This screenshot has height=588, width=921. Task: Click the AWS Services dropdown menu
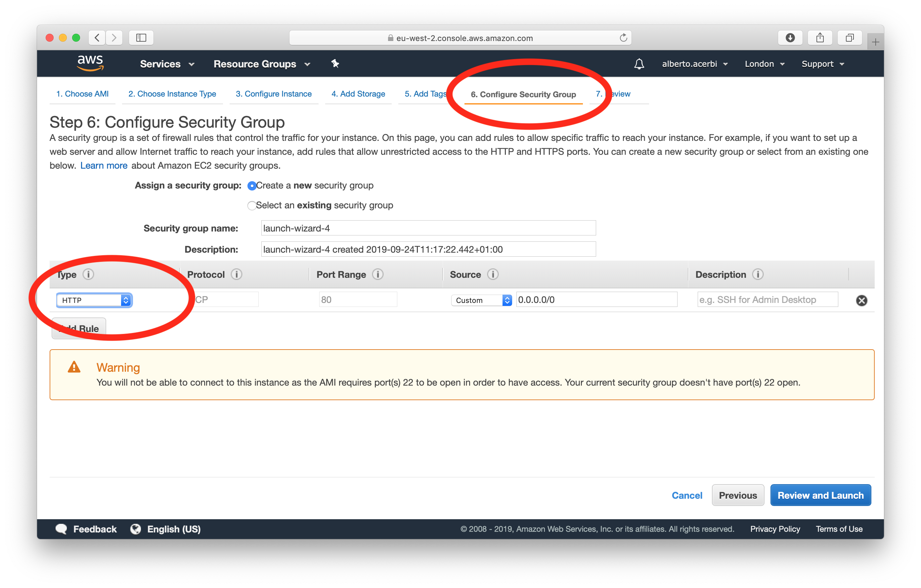pos(165,64)
